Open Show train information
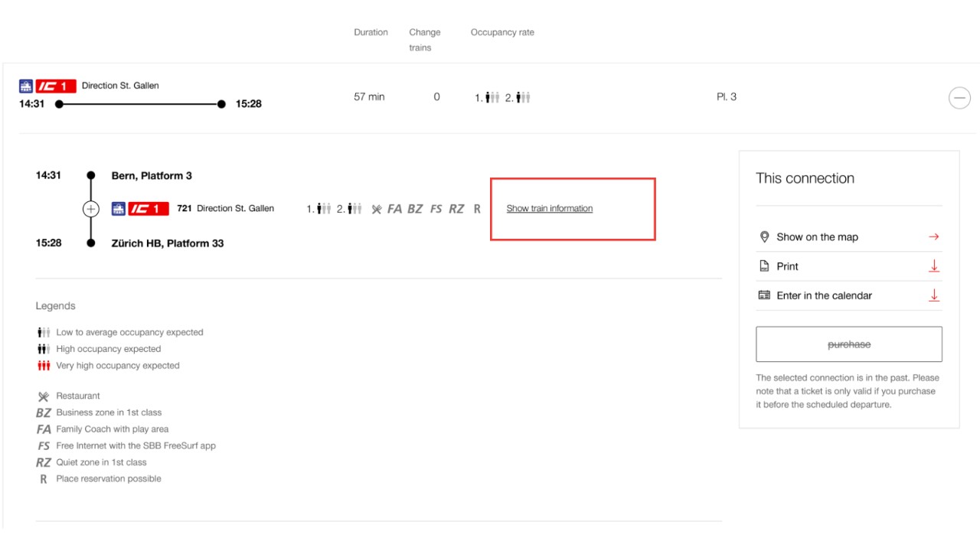 coord(548,207)
